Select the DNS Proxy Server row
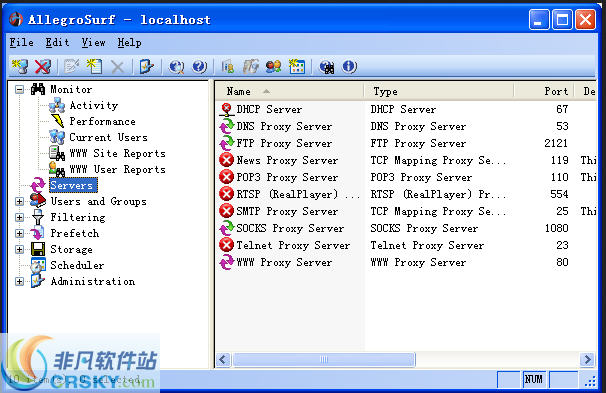Image resolution: width=606 pixels, height=393 pixels. [406, 126]
